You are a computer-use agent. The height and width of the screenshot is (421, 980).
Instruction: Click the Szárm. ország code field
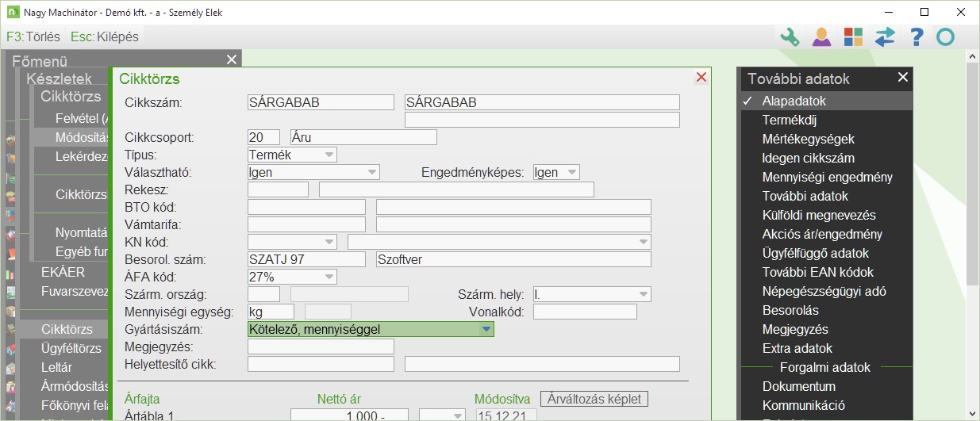coord(263,294)
